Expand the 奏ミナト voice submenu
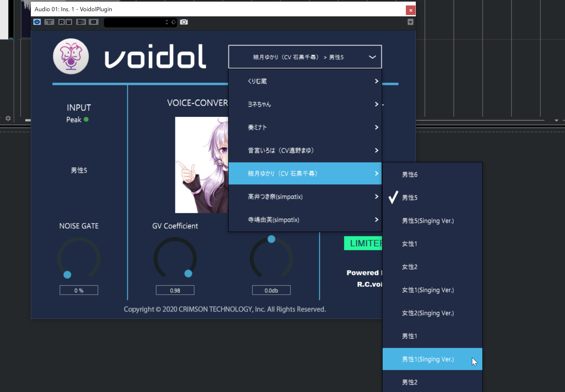Viewport: 565px width, 392px height. pos(305,127)
